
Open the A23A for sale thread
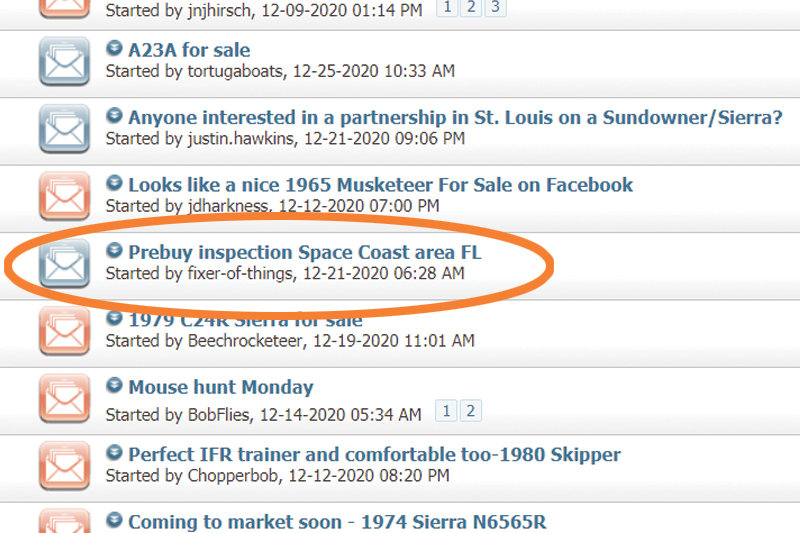(x=189, y=50)
